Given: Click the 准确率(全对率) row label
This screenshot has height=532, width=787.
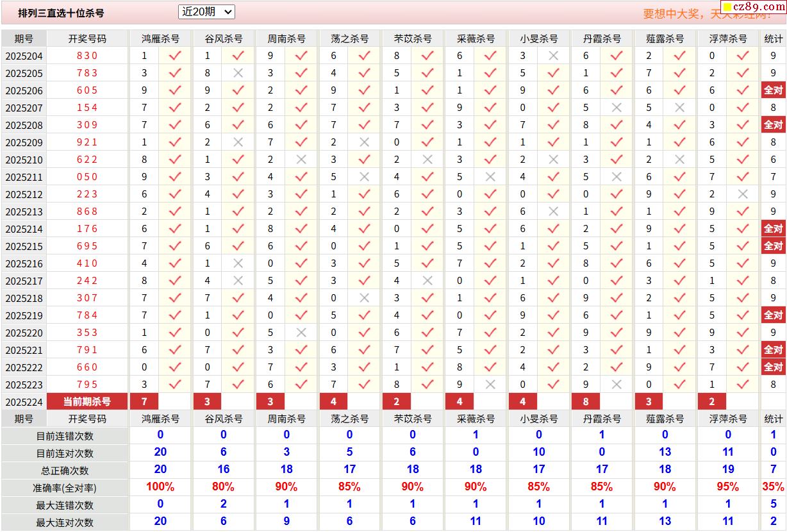Looking at the screenshot, I should tap(65, 488).
